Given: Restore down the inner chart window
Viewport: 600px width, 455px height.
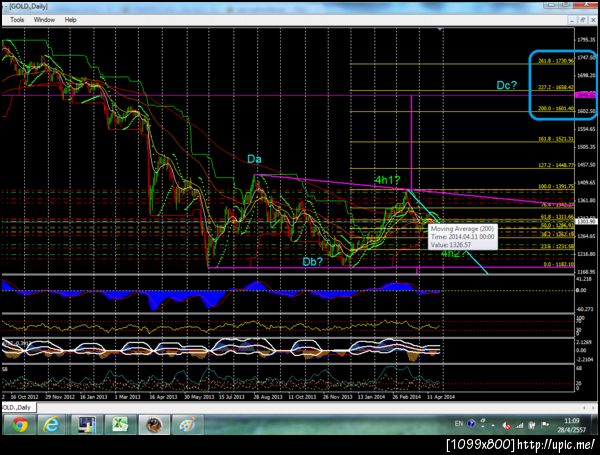Looking at the screenshot, I should pyautogui.click(x=582, y=20).
